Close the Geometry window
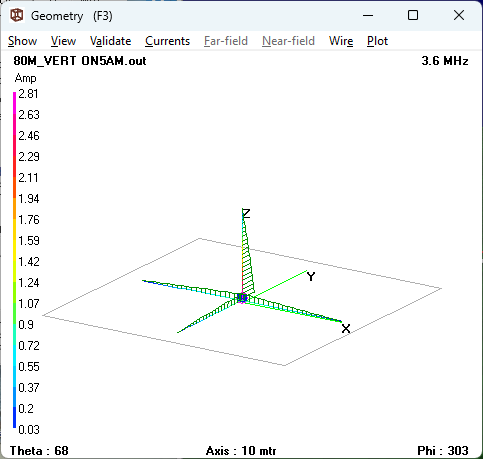The width and height of the screenshot is (483, 459). pyautogui.click(x=459, y=15)
